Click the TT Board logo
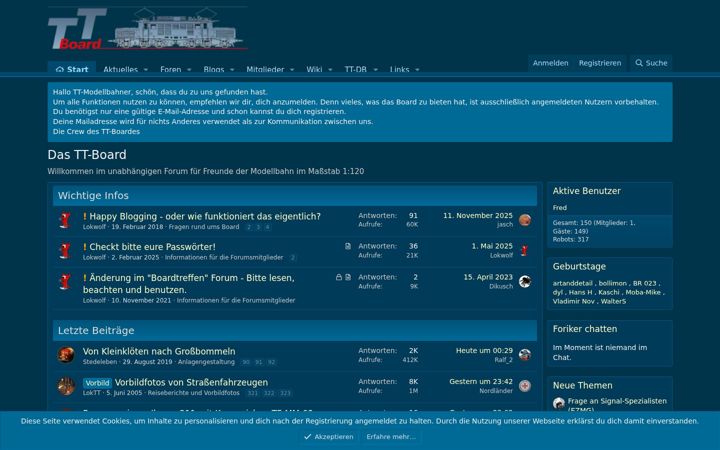 [147, 28]
